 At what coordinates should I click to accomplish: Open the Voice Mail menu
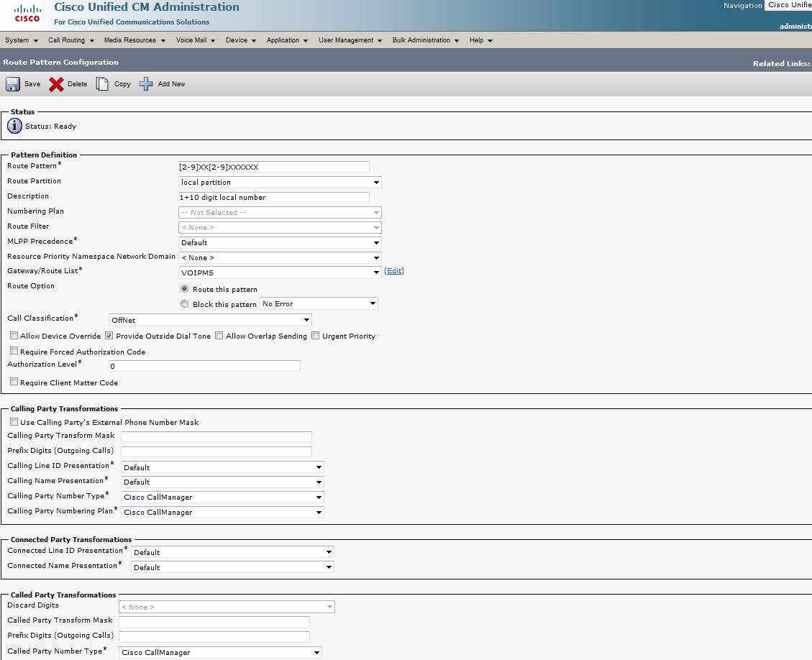(195, 40)
